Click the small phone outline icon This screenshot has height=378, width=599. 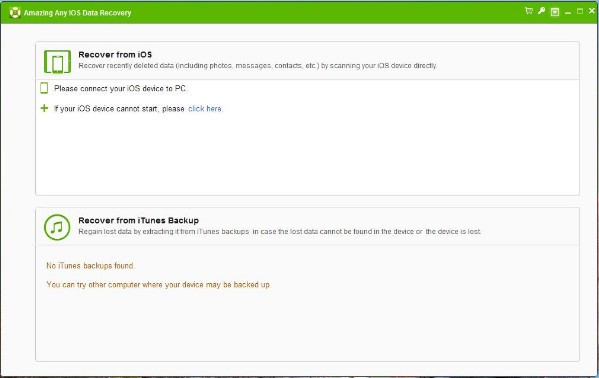44,88
